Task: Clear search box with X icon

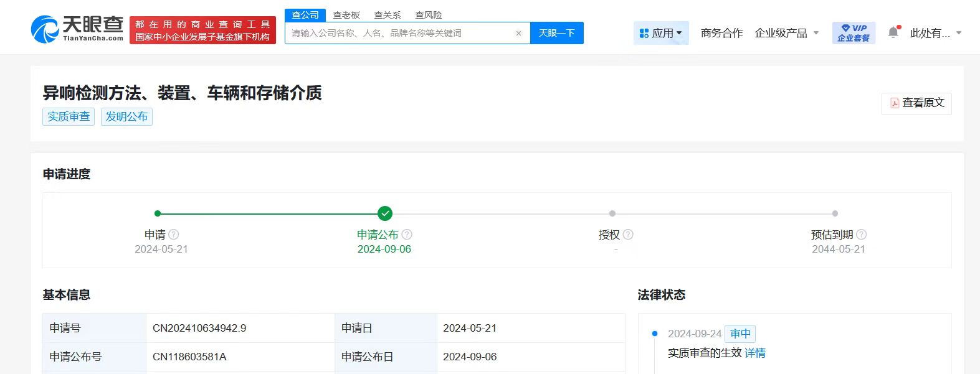Action: point(518,34)
